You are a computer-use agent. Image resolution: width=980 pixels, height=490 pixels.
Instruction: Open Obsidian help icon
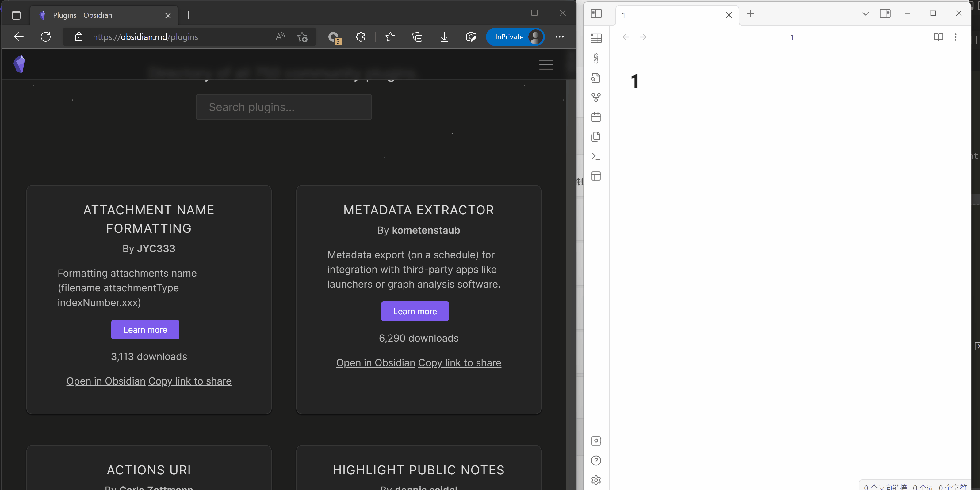(596, 460)
